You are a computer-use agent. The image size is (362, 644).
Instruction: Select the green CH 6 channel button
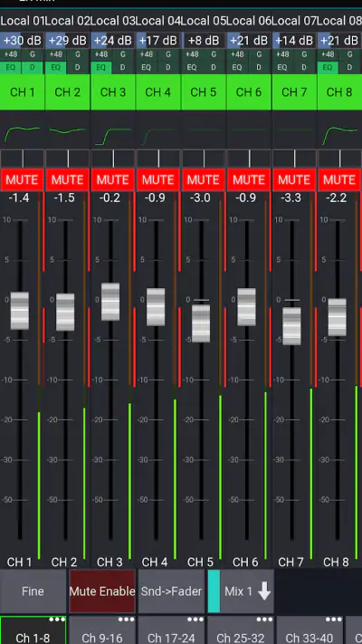click(x=249, y=92)
